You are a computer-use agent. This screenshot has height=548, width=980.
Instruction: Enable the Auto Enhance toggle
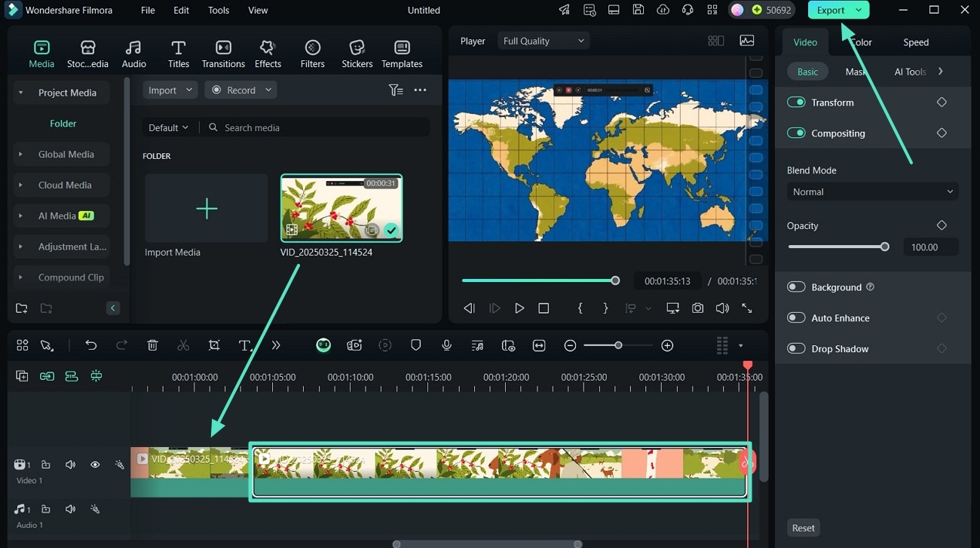tap(796, 317)
